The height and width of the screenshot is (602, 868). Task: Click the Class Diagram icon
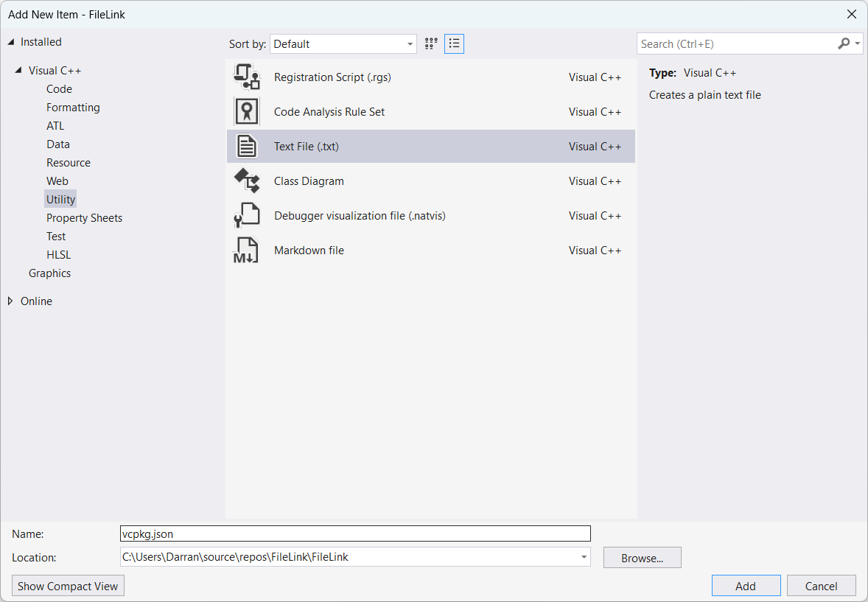(246, 181)
